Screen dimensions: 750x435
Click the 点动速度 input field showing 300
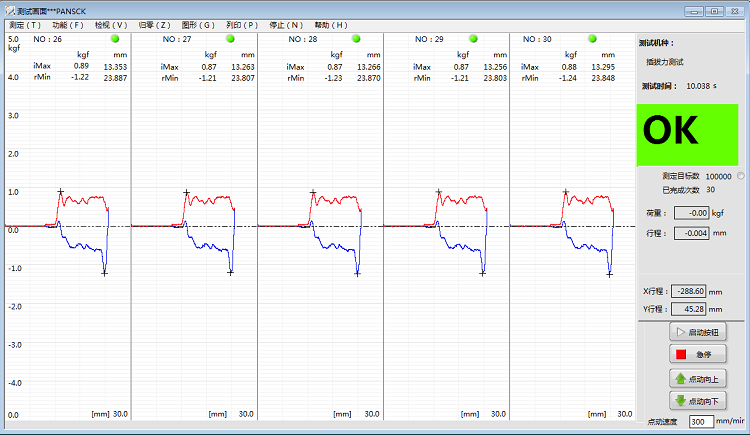[702, 422]
